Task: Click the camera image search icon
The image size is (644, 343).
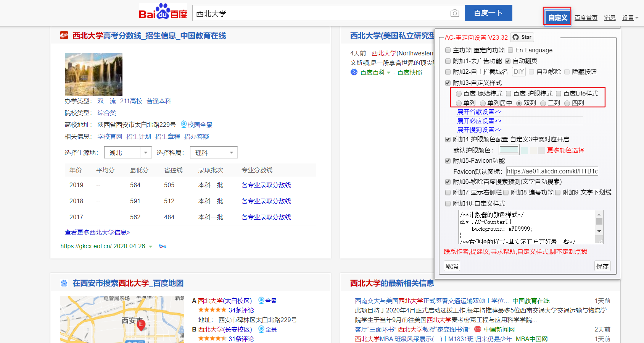Action: (455, 13)
